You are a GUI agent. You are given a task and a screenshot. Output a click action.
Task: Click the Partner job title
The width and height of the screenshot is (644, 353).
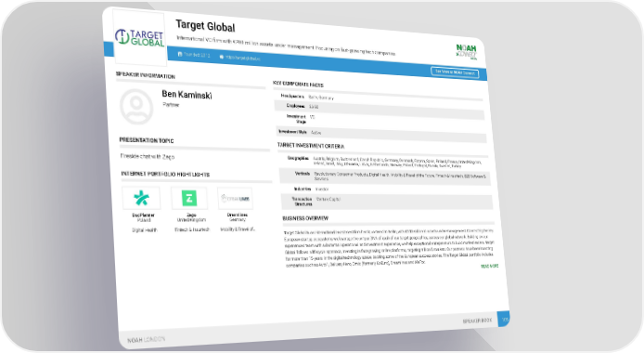pyautogui.click(x=171, y=105)
